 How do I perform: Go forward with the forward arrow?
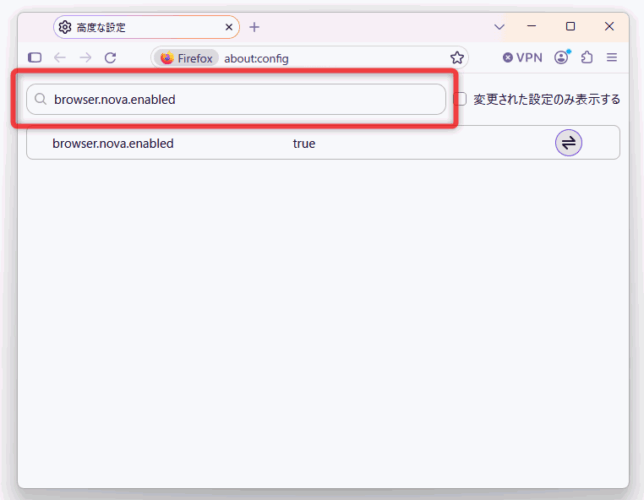tap(85, 58)
